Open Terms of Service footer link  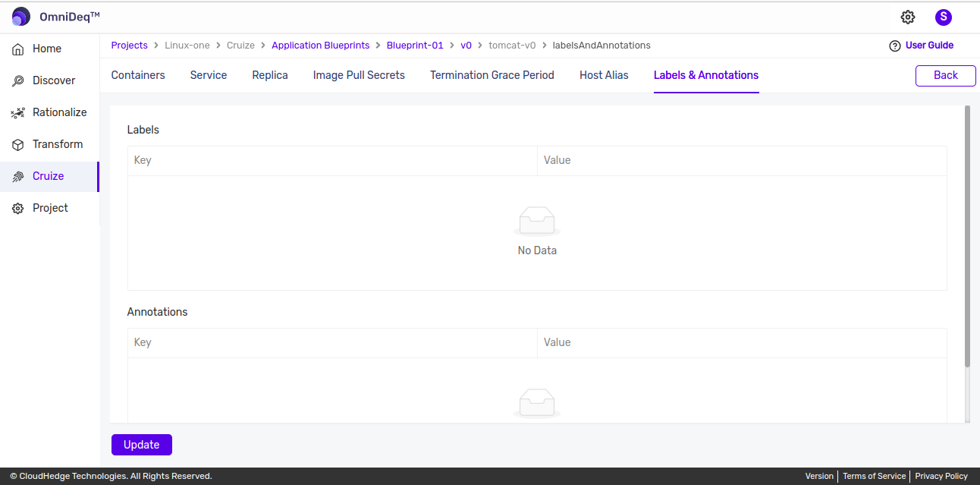[875, 477]
